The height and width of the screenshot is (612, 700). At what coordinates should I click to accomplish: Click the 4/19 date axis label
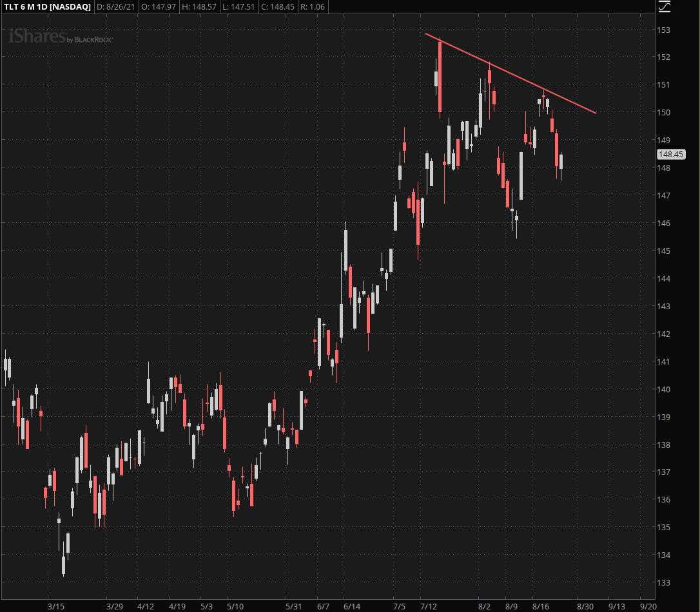[177, 606]
